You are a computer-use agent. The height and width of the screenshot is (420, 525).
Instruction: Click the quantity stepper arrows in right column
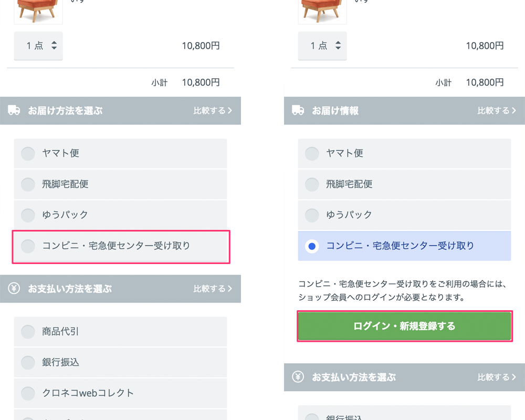tap(338, 46)
